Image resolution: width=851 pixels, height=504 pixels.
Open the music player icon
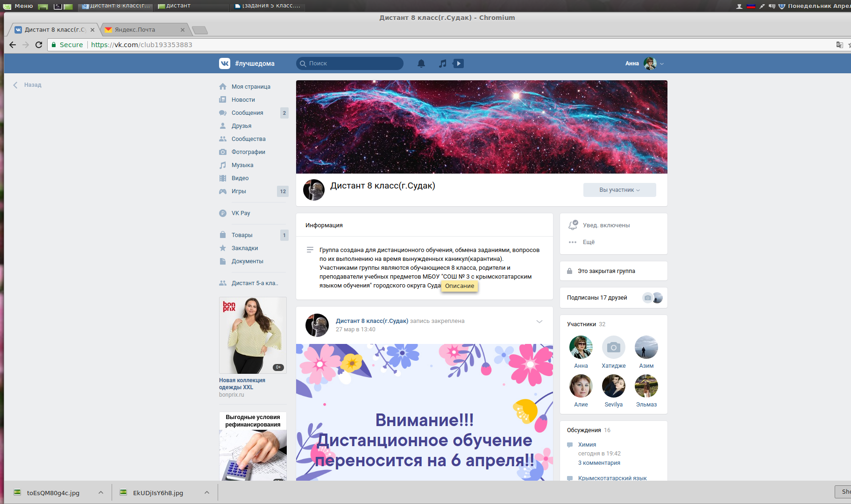(x=442, y=63)
